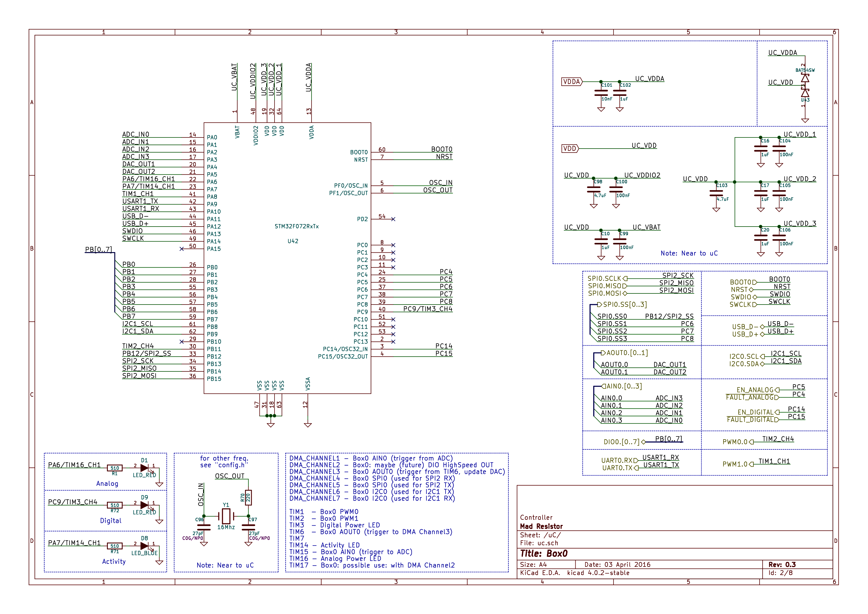Click the C96 27pF capacitor symbol
This screenshot has height=614, width=868.
click(x=204, y=527)
